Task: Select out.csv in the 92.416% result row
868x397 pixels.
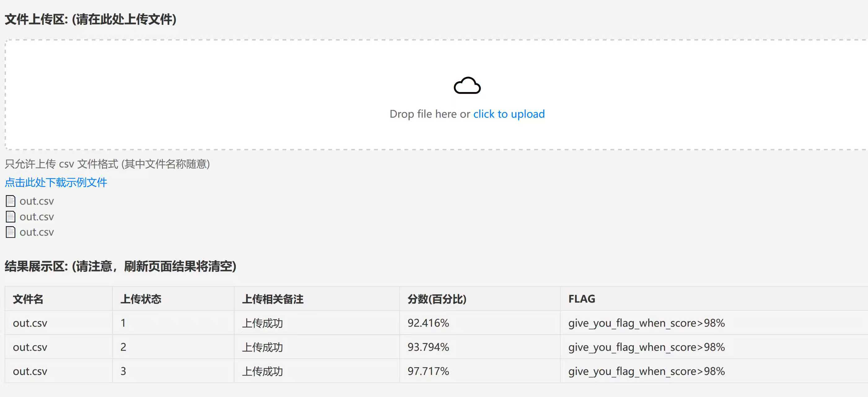Action: coord(30,323)
